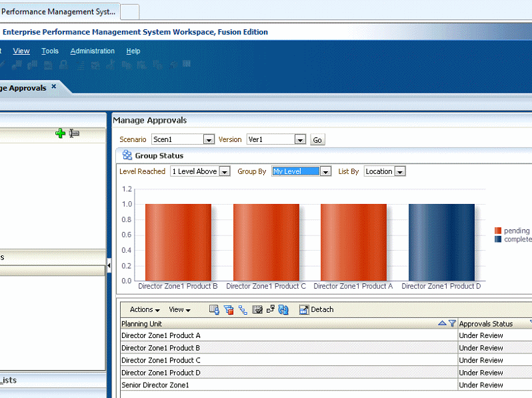Select the Senior Director Zone1 row
Viewport: 532px width, 398px height.
tap(155, 385)
